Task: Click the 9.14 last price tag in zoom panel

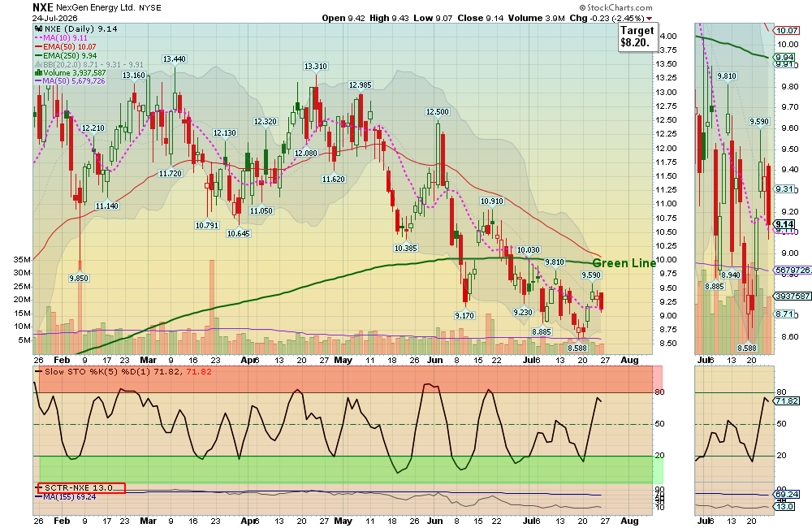Action: click(x=785, y=224)
